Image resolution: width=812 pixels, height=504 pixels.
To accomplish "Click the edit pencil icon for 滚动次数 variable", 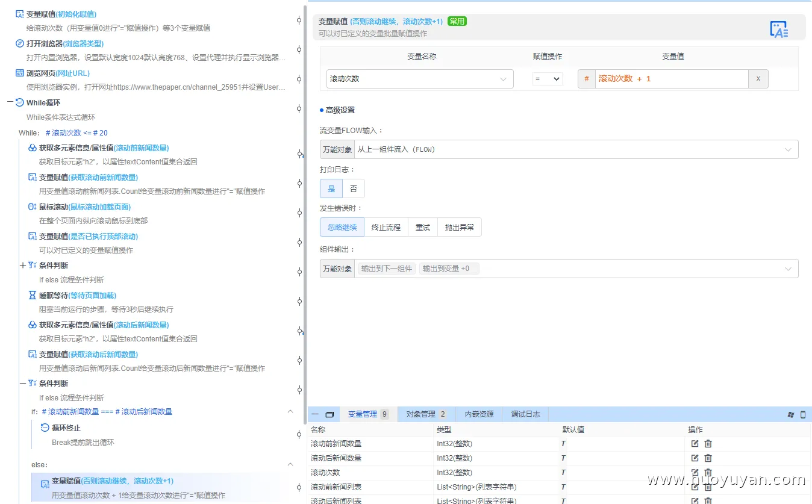I will point(695,472).
